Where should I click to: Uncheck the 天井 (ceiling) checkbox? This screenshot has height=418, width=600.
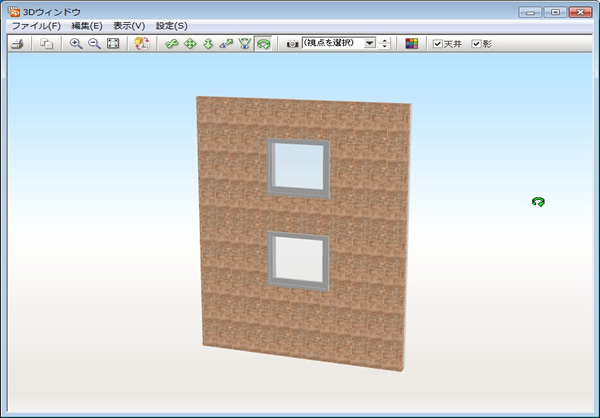[x=438, y=44]
